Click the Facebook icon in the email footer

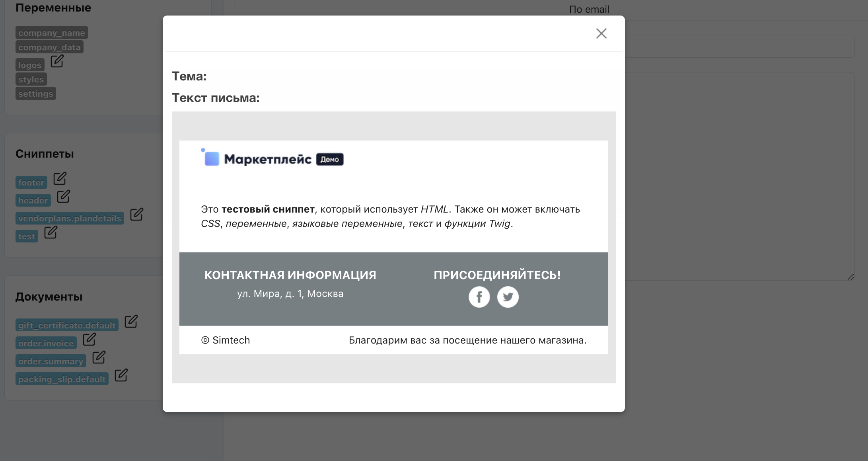pyautogui.click(x=479, y=297)
